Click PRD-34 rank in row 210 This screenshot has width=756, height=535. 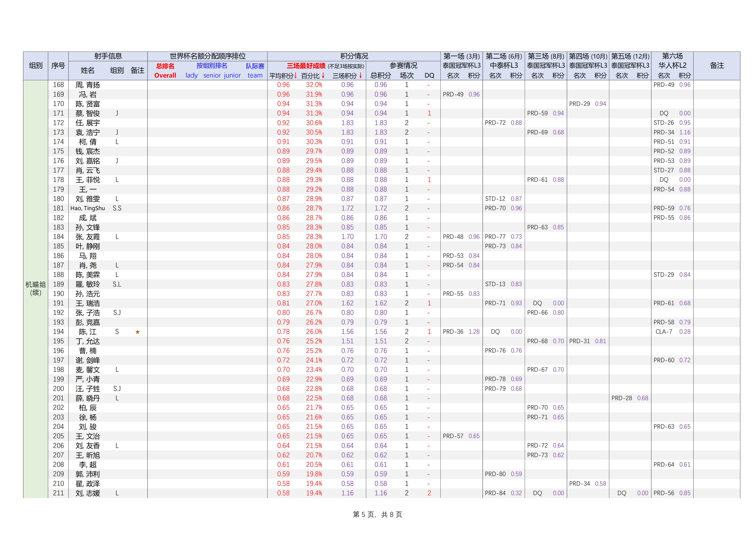(579, 484)
